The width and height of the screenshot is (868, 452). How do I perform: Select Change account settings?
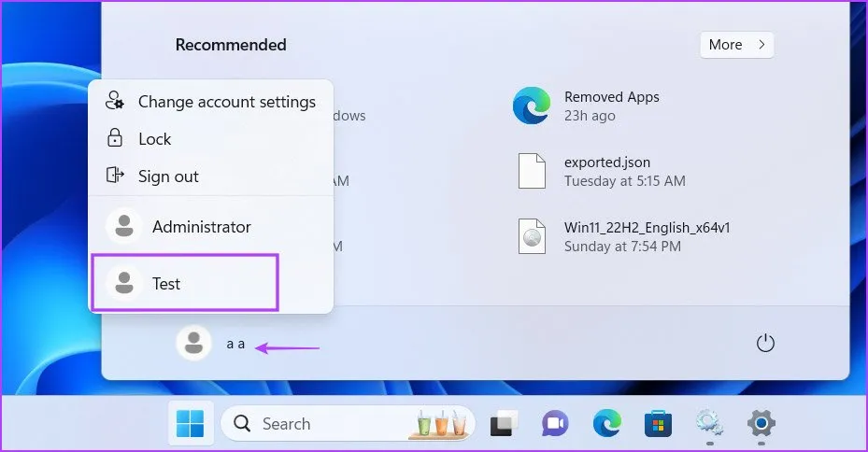click(226, 102)
